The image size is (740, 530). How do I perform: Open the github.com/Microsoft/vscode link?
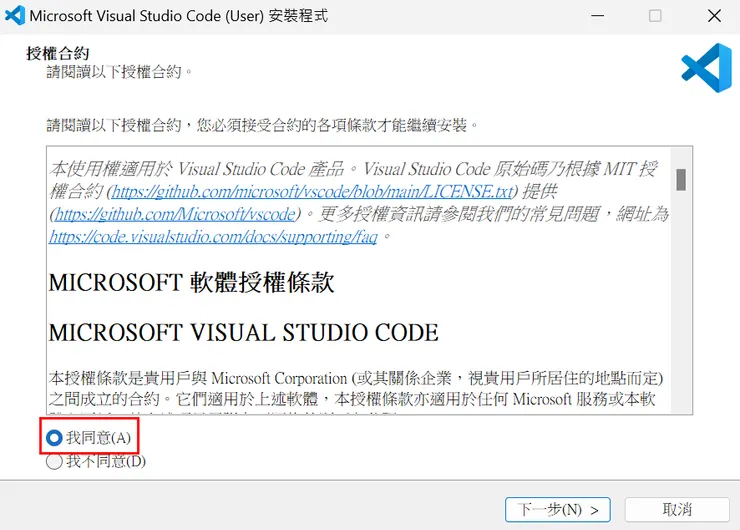(x=175, y=214)
